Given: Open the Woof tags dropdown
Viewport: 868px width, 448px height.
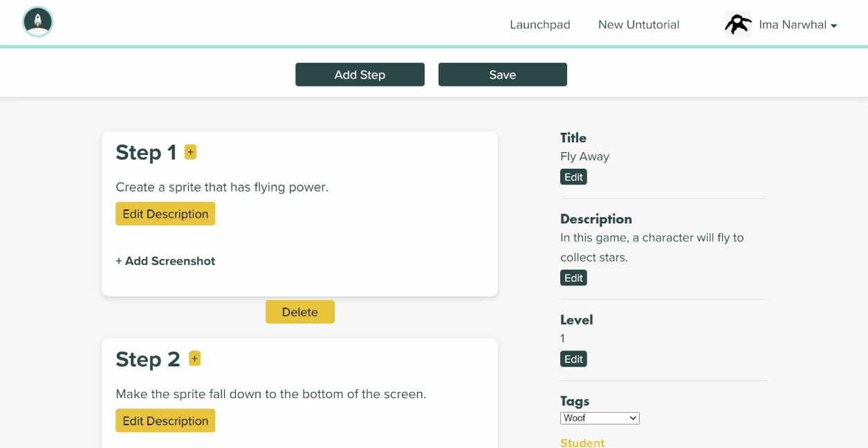Looking at the screenshot, I should (x=600, y=418).
